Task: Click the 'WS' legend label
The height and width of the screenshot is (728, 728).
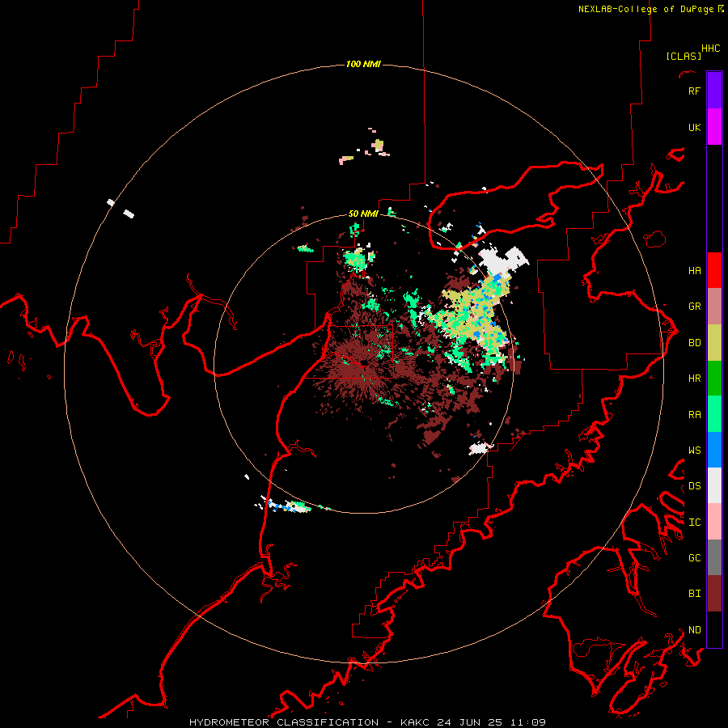Action: [694, 451]
